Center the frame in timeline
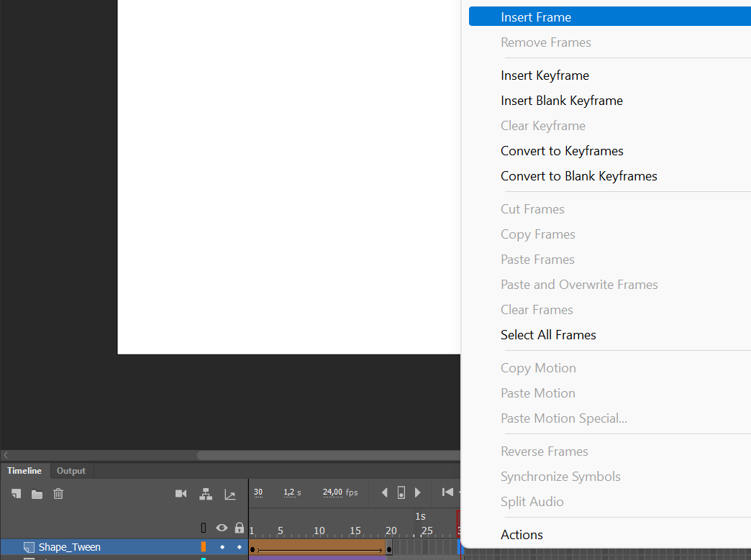 click(x=401, y=492)
